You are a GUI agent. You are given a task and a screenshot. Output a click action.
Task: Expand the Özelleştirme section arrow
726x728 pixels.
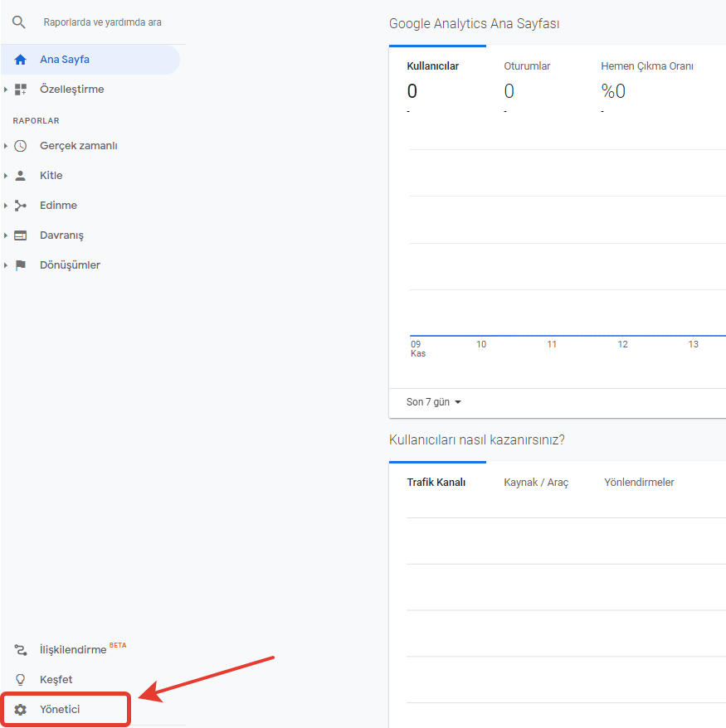coord(6,90)
